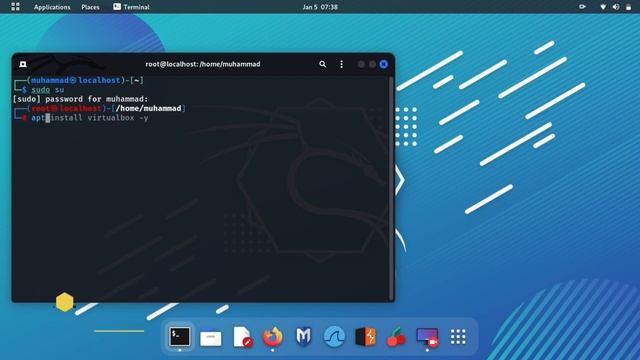Click the 'apt install virtualbox -y' command
This screenshot has height=360, width=640.
(x=90, y=118)
